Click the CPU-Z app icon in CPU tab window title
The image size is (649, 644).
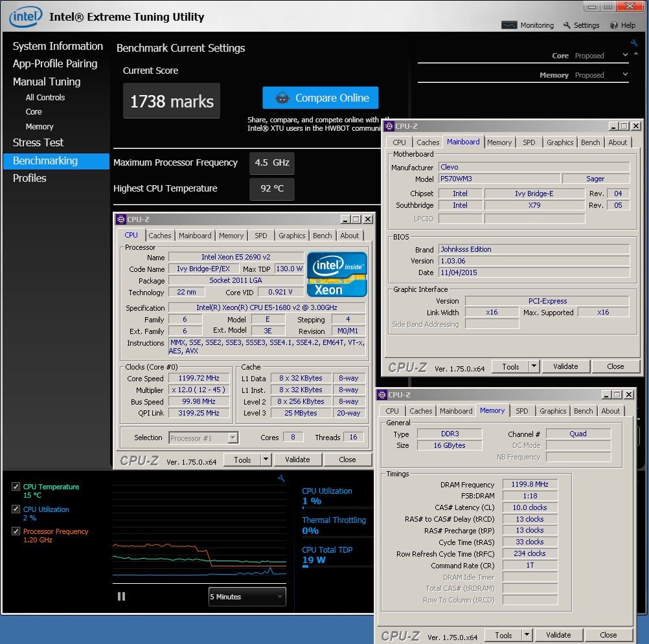[x=121, y=219]
